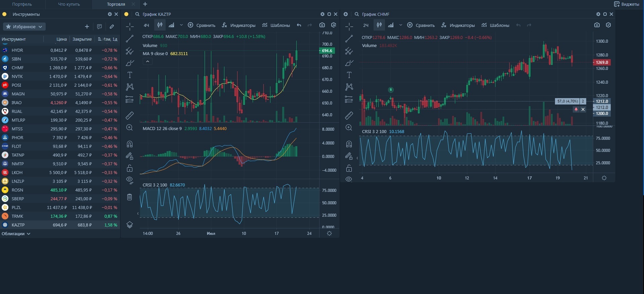Open KAZTP time axis settings gear
The height and width of the screenshot is (294, 644).
(330, 233)
